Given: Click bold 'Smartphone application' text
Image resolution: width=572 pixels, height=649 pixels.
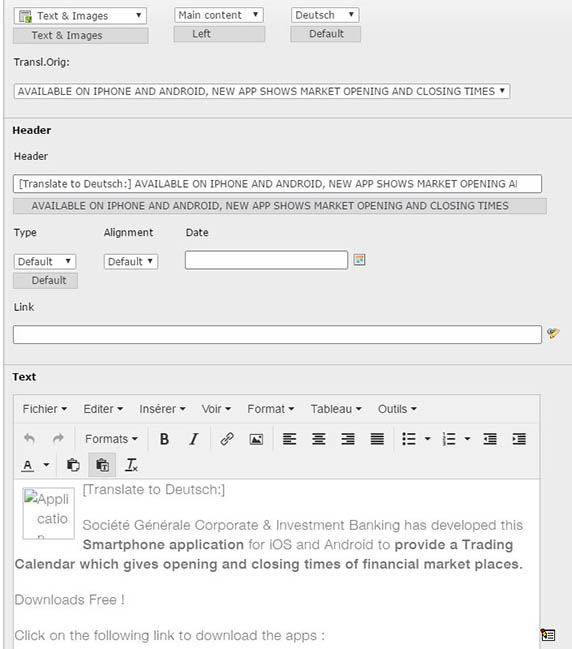Looking at the screenshot, I should pos(163,545).
